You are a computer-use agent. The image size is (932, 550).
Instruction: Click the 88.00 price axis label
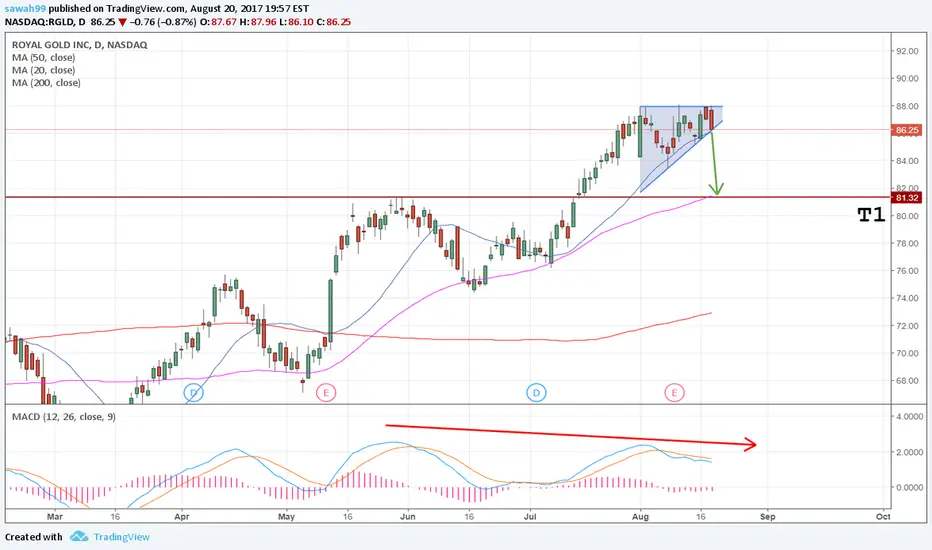(x=908, y=106)
